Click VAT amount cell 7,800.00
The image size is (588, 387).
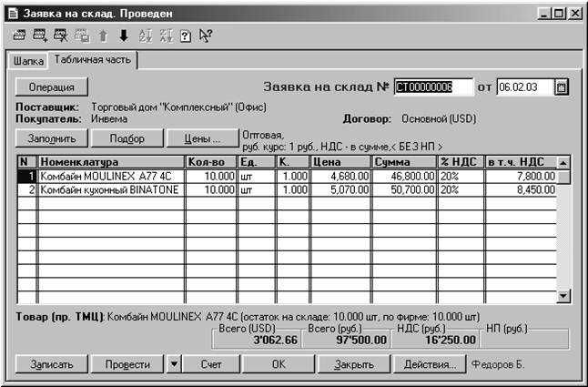(x=521, y=177)
